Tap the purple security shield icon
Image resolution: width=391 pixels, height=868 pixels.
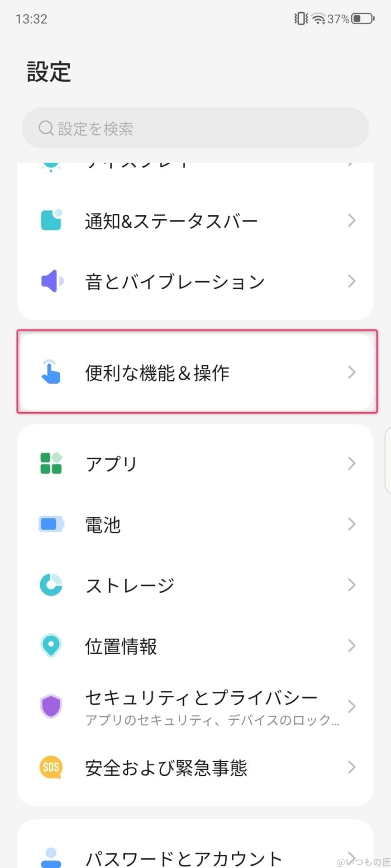(51, 706)
